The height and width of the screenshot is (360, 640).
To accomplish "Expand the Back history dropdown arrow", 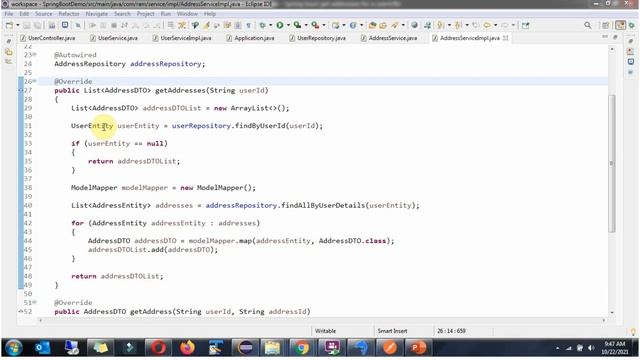I will pyautogui.click(x=496, y=25).
